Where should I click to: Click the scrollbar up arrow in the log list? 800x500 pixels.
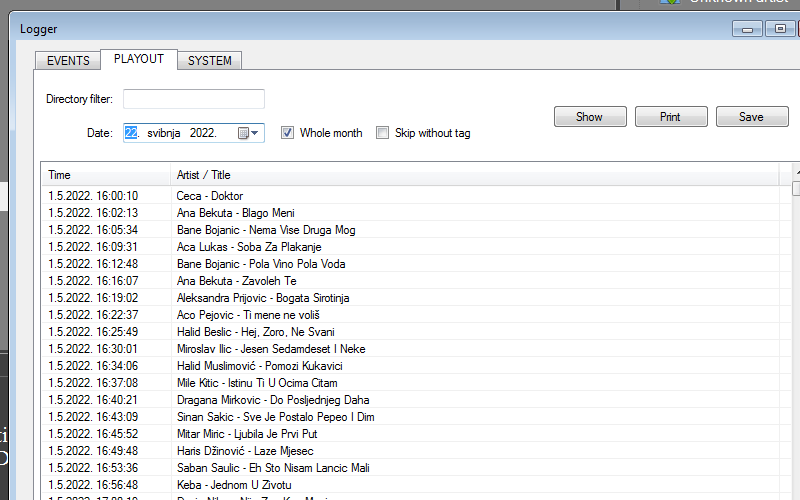tap(796, 171)
